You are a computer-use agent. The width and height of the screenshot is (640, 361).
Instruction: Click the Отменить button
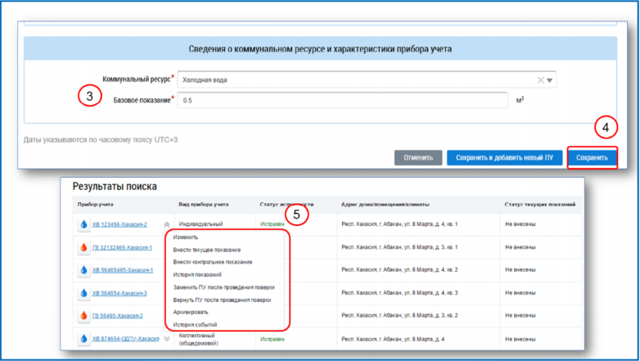[418, 158]
